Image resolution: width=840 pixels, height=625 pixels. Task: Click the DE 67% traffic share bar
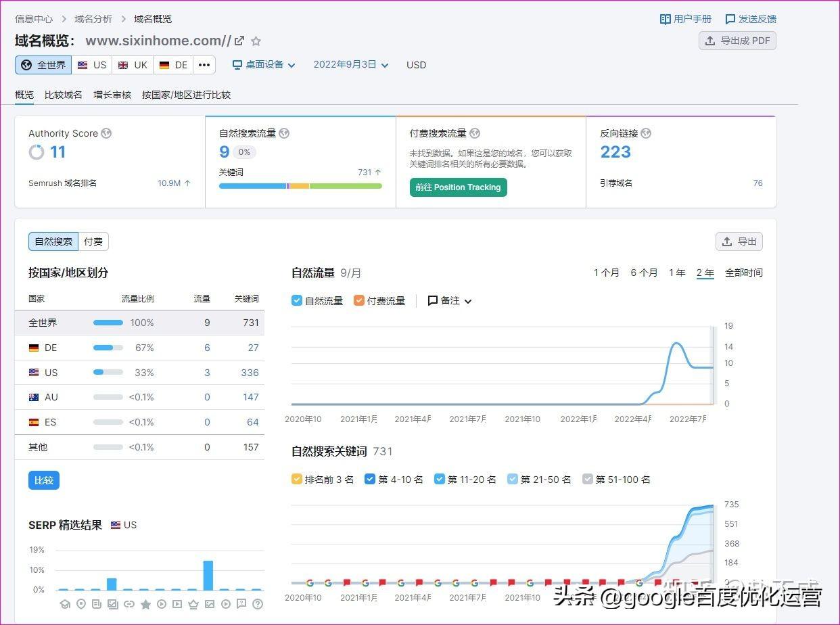coord(108,348)
